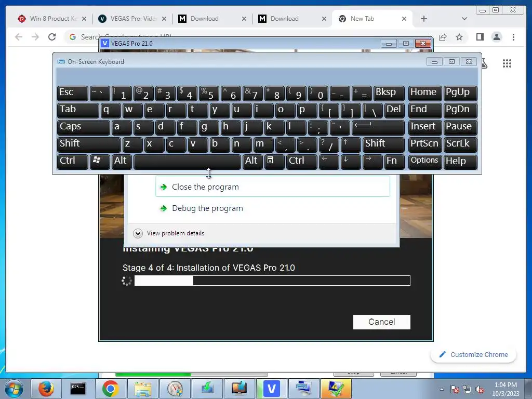
Task: Click the Enter key on On-Screen Keyboard
Action: [x=378, y=127]
